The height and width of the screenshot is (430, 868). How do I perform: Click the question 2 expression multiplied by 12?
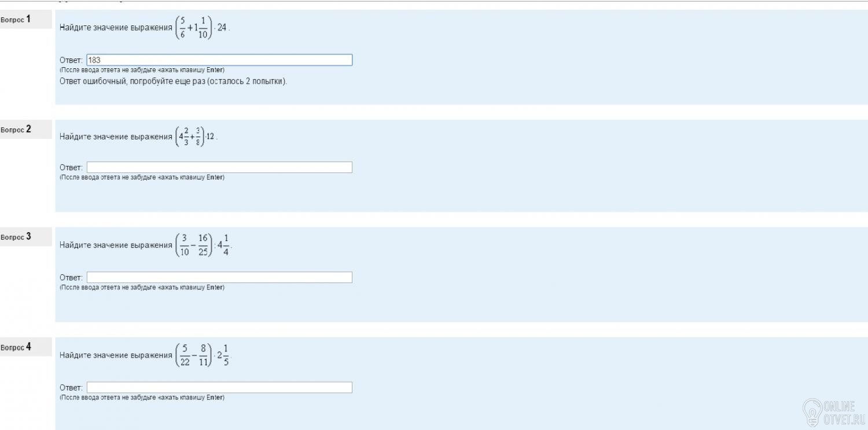tap(196, 137)
